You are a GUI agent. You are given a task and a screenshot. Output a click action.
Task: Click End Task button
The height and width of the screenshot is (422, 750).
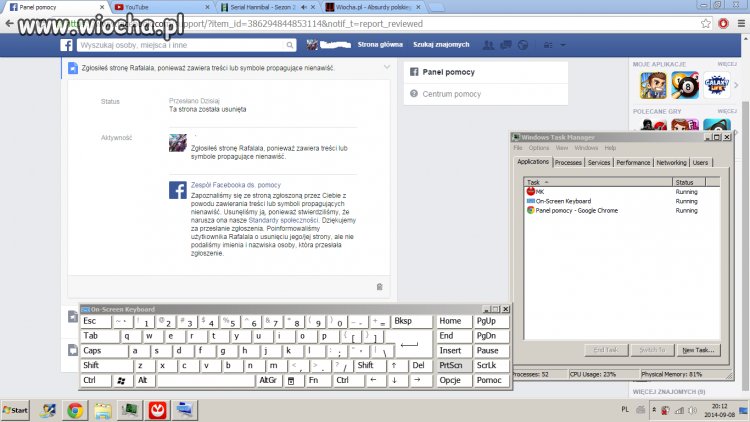605,350
